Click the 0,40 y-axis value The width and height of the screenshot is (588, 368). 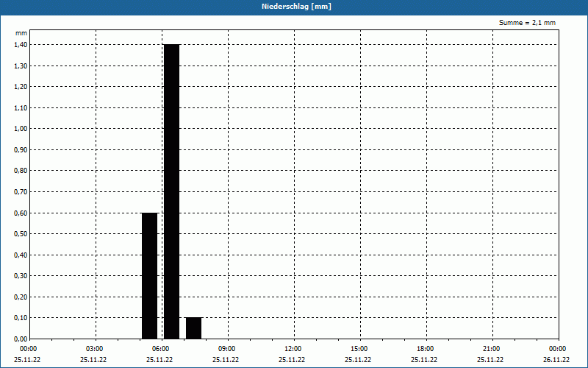21,255
